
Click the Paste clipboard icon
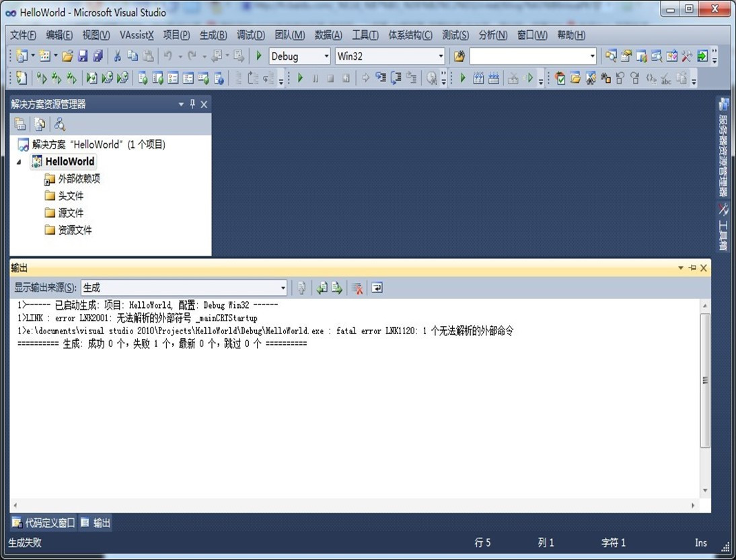(148, 56)
